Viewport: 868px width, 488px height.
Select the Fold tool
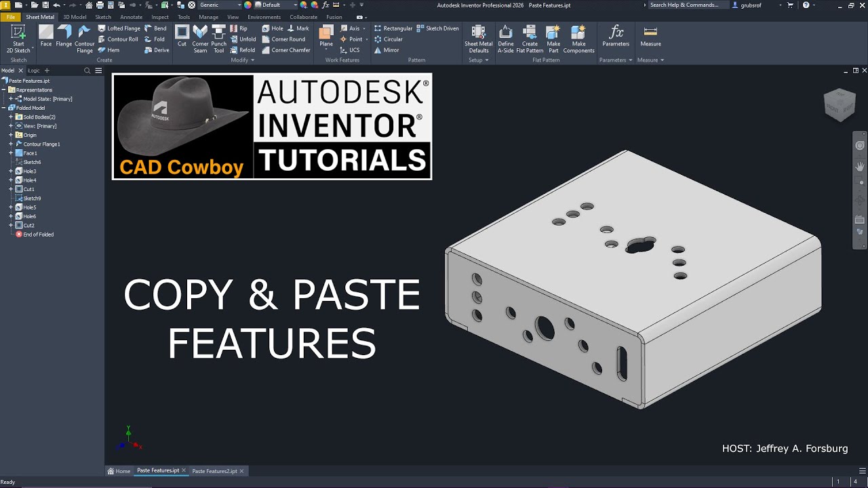[x=155, y=39]
